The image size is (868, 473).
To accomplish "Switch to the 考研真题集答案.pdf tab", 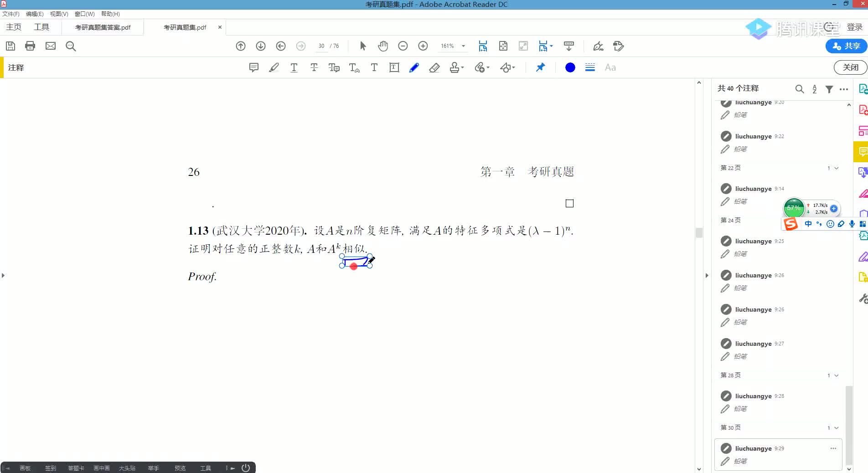I will click(103, 27).
